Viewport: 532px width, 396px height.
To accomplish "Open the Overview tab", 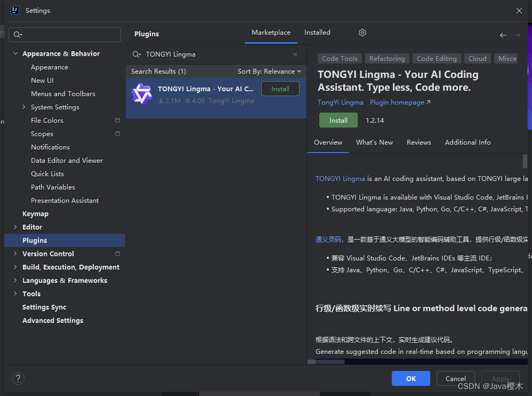I will pos(328,142).
